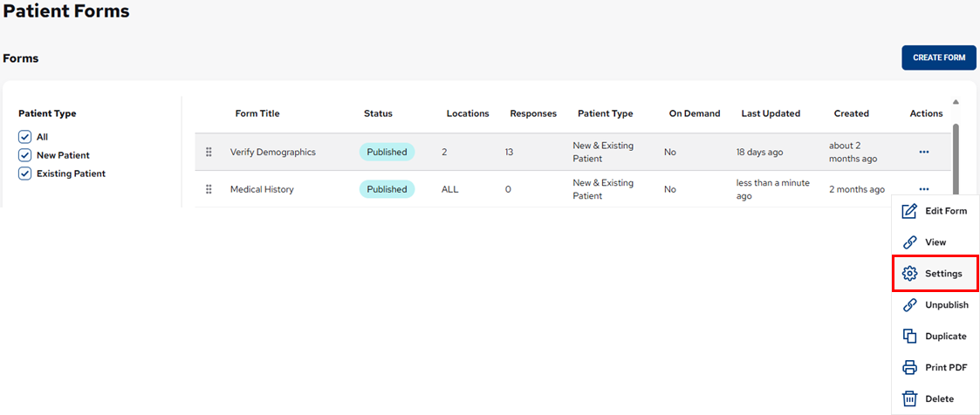The height and width of the screenshot is (415, 980).
Task: Choose Print PDF in the context menu
Action: (946, 368)
